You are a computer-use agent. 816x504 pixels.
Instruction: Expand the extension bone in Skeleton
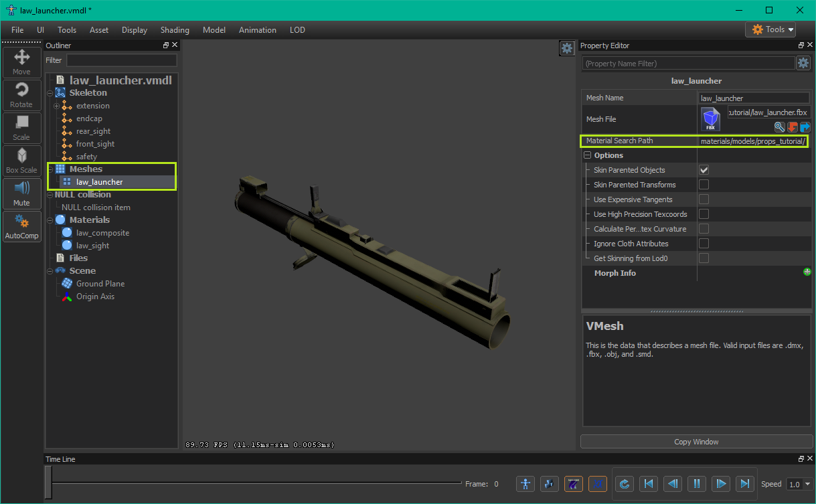click(57, 106)
